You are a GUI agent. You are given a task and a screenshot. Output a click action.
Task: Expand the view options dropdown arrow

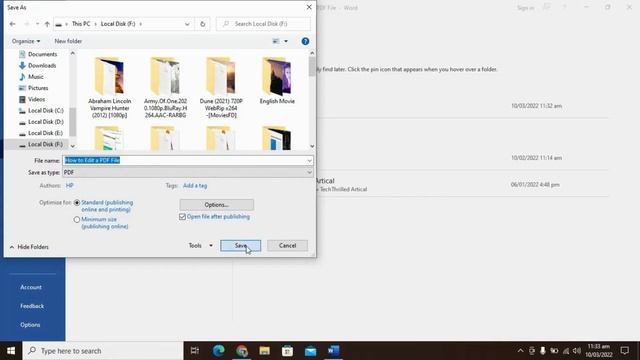(x=286, y=41)
